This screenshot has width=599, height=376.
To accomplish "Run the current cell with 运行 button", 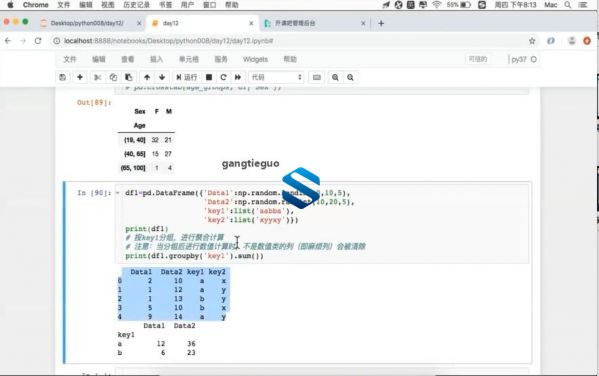I will click(x=186, y=77).
